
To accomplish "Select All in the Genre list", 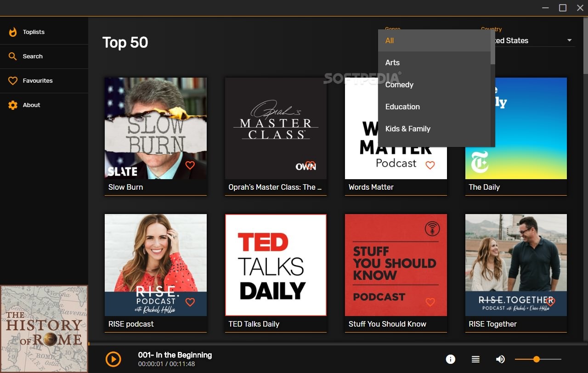I will [x=434, y=40].
